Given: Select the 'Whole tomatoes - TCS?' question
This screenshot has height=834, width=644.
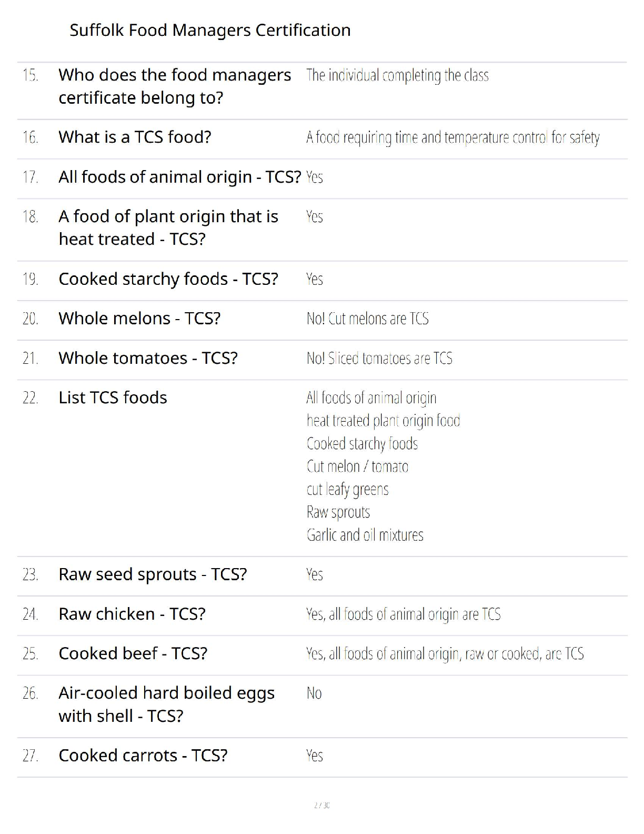Looking at the screenshot, I should pos(148,359).
